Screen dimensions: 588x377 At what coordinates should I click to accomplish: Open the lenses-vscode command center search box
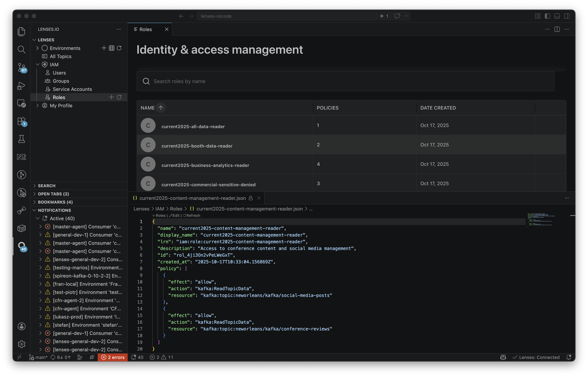pyautogui.click(x=287, y=16)
